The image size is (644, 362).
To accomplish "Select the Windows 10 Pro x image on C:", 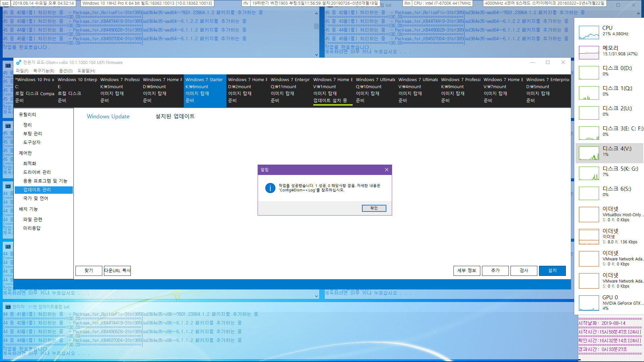I will pyautogui.click(x=35, y=90).
